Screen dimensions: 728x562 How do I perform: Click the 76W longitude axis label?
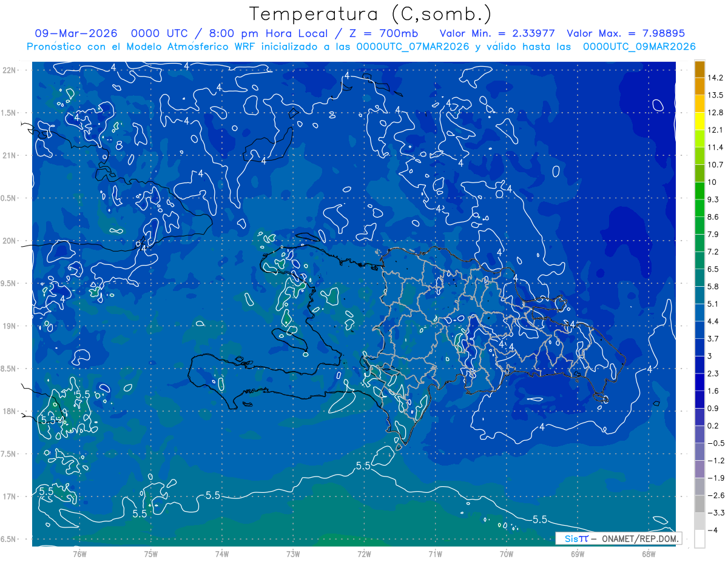[x=79, y=554]
